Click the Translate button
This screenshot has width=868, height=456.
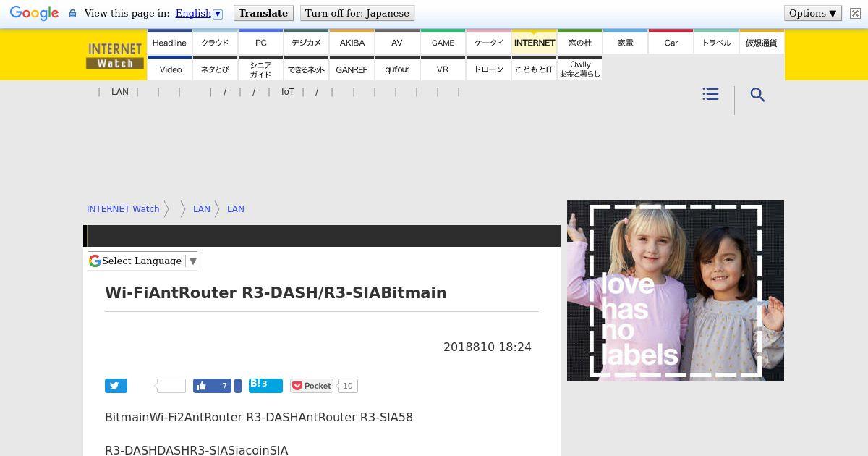point(263,13)
